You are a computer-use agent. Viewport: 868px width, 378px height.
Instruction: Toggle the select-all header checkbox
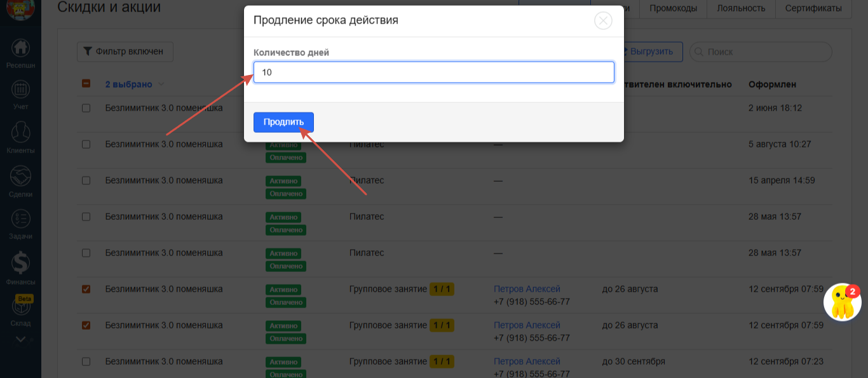pyautogui.click(x=86, y=84)
